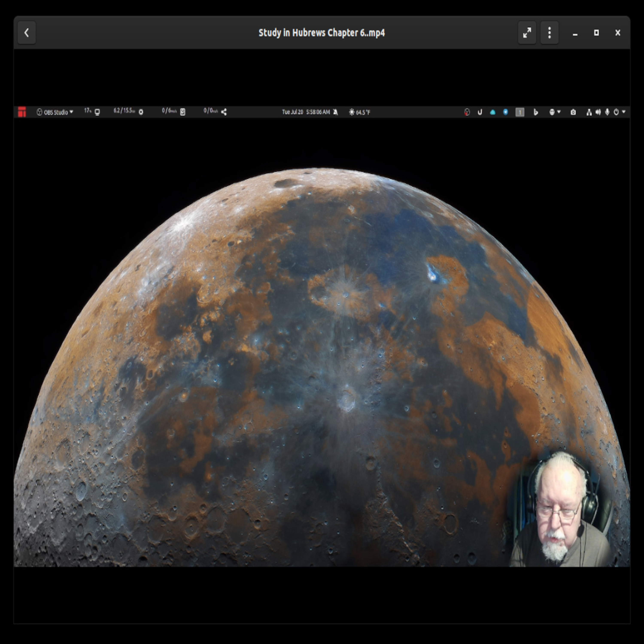Click the camera screenshot tray icon
The image size is (644, 644).
(x=573, y=112)
